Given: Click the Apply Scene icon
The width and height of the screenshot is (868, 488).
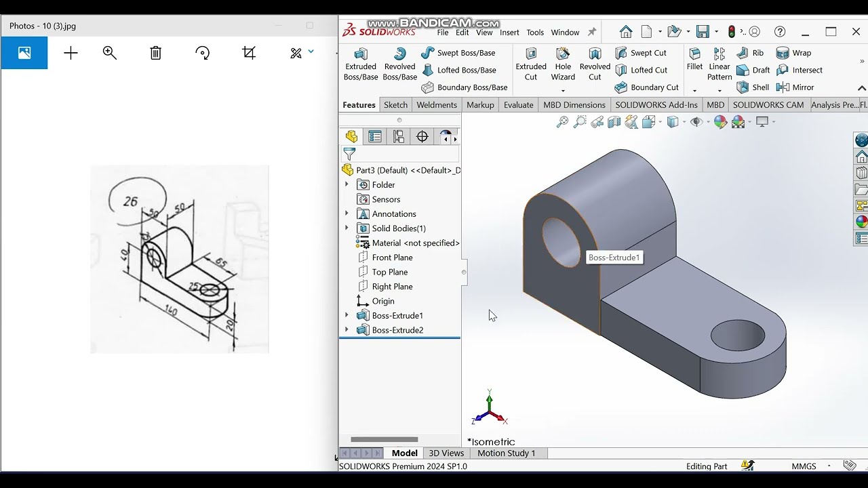Looking at the screenshot, I should tap(738, 122).
